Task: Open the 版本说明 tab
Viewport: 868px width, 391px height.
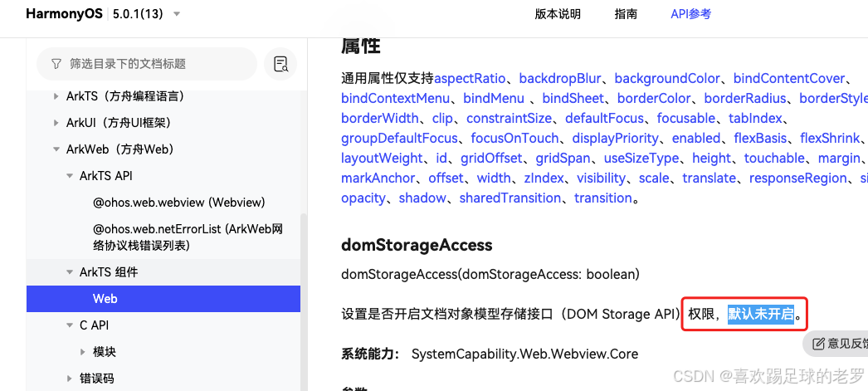Action: [558, 14]
